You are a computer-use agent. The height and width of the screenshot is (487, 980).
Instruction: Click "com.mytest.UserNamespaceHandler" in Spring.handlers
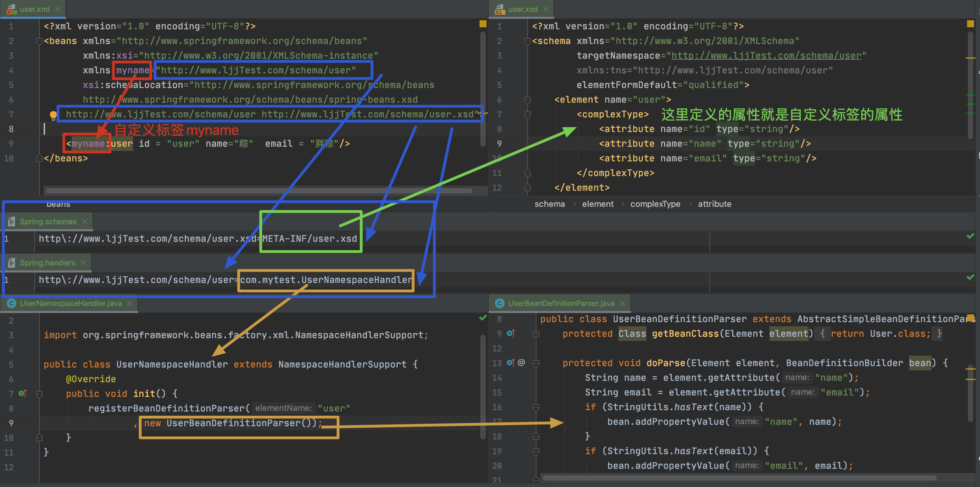pos(326,280)
